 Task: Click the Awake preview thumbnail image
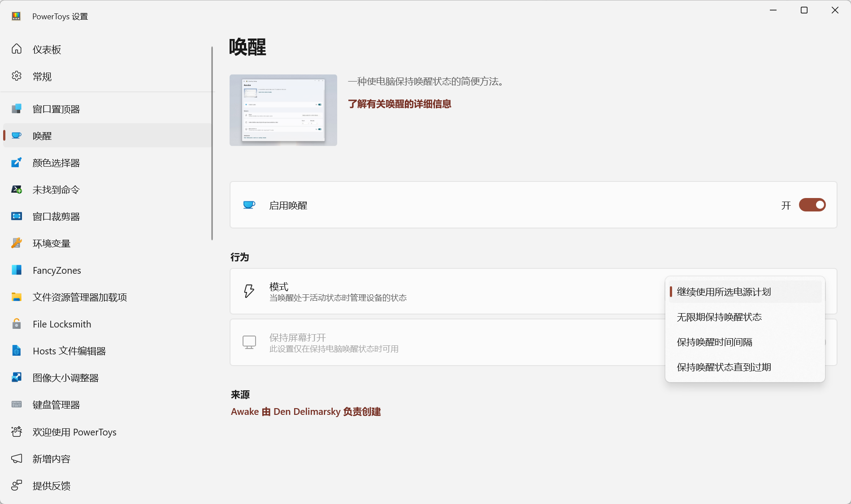click(283, 110)
